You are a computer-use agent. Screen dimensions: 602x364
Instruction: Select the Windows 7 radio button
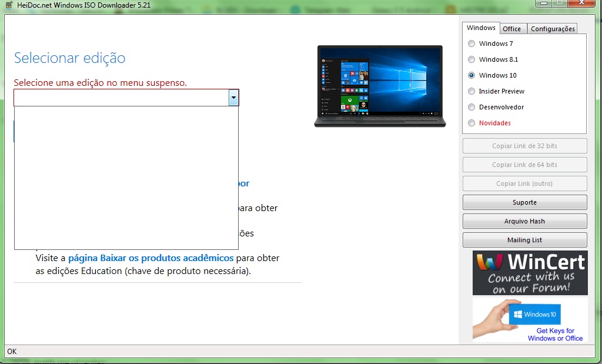pyautogui.click(x=471, y=44)
